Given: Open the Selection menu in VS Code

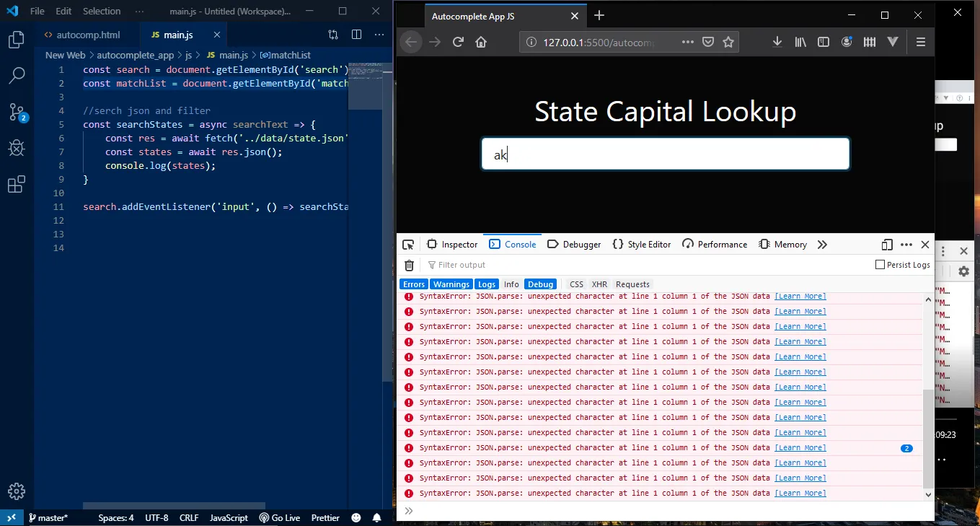Looking at the screenshot, I should pyautogui.click(x=102, y=12).
